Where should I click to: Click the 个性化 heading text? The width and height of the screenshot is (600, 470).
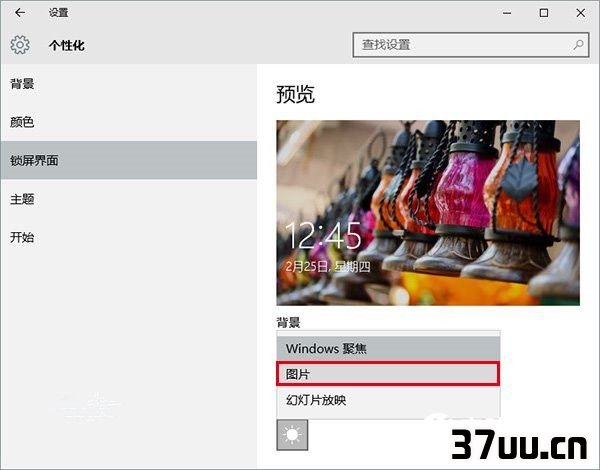(x=67, y=46)
